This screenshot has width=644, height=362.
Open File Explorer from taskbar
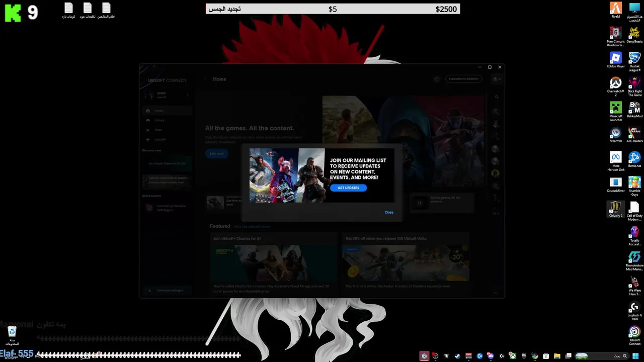point(557,356)
